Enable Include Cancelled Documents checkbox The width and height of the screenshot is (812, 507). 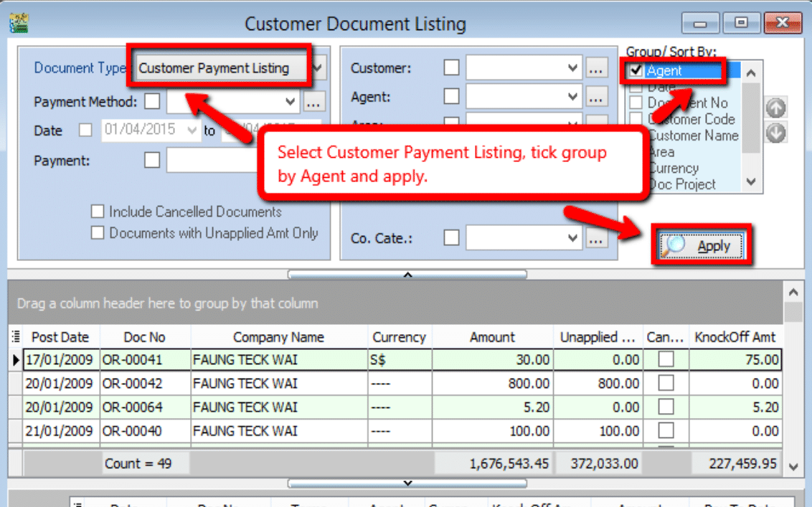[x=98, y=212]
